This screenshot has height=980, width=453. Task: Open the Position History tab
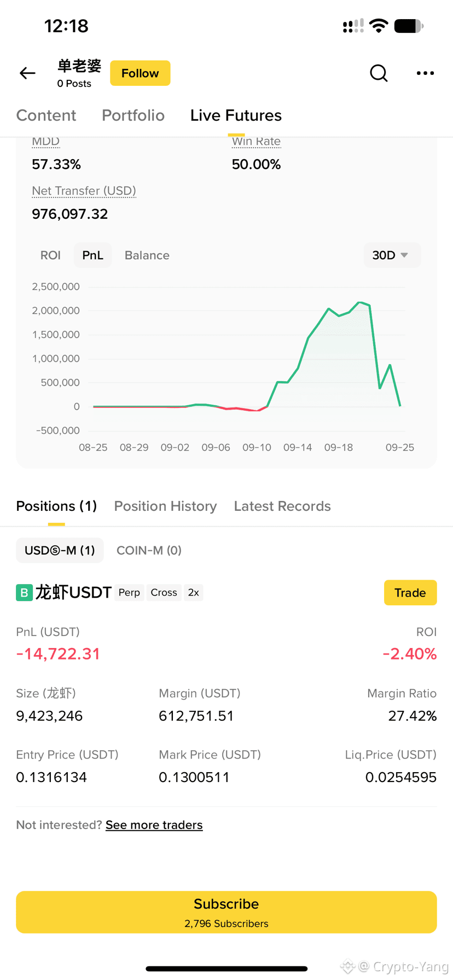[x=165, y=506]
